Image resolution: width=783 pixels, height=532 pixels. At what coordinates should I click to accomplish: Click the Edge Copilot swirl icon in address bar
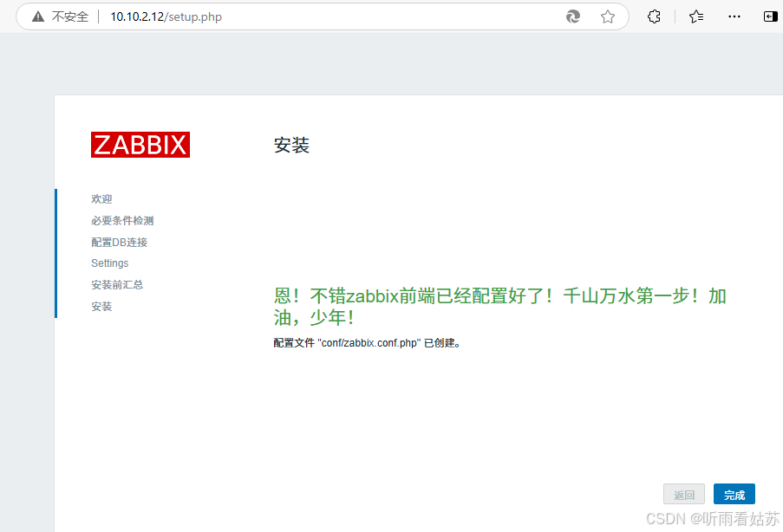(573, 16)
